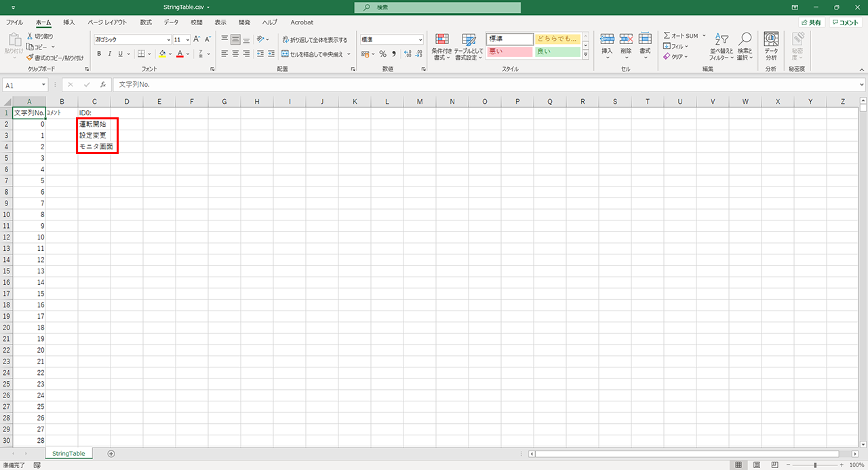Toggle Italic formatting
868x470 pixels.
point(109,54)
